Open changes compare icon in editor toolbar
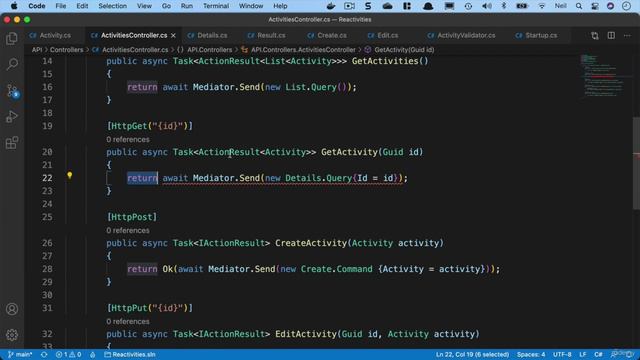This screenshot has width=640, height=360. pos(595,36)
